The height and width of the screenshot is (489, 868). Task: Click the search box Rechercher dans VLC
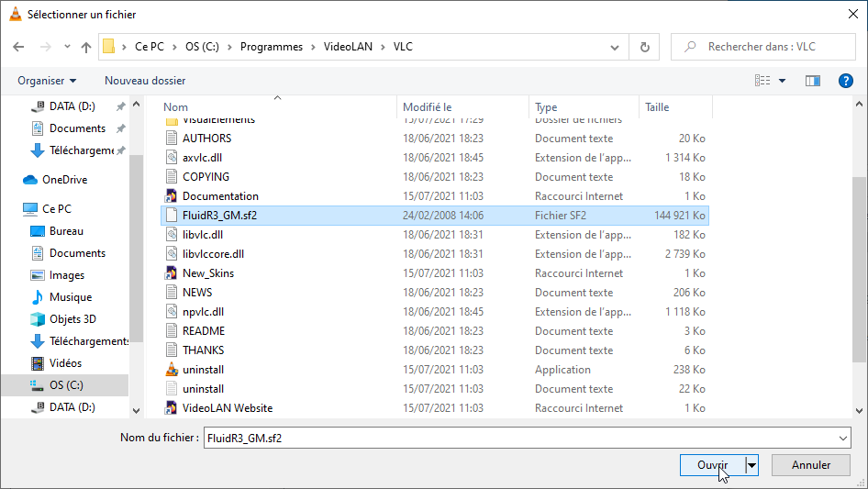762,47
